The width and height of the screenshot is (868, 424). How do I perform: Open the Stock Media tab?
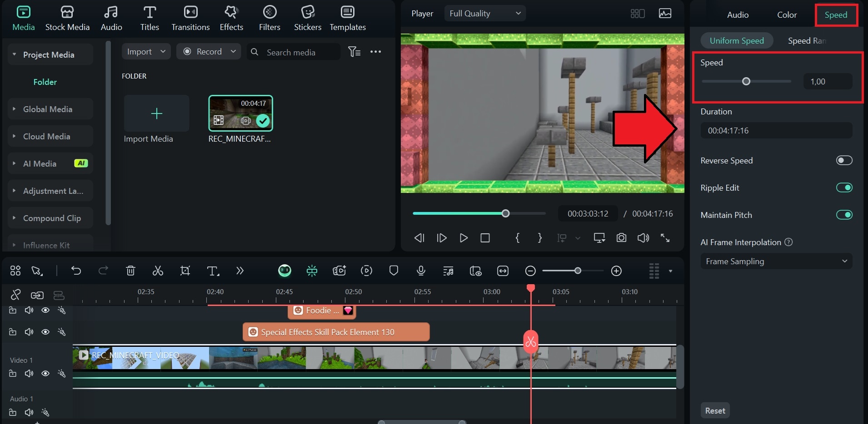pos(67,18)
